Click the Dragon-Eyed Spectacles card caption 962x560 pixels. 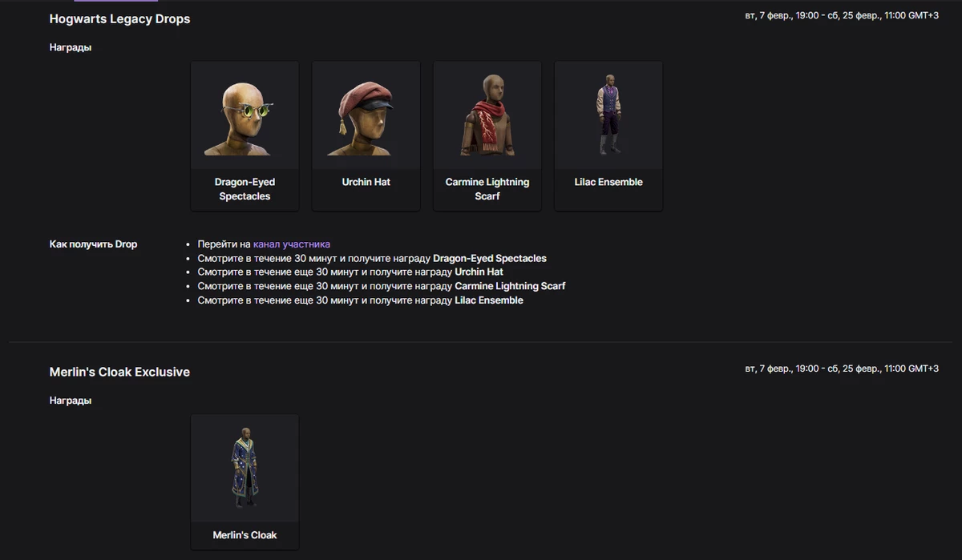pyautogui.click(x=245, y=189)
